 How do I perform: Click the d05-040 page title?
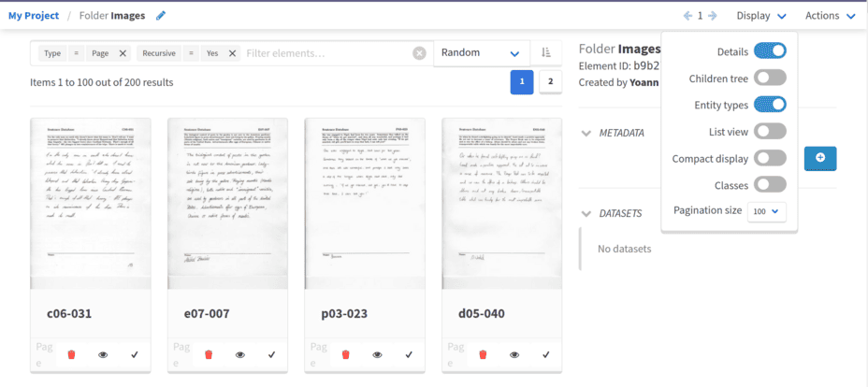point(482,314)
